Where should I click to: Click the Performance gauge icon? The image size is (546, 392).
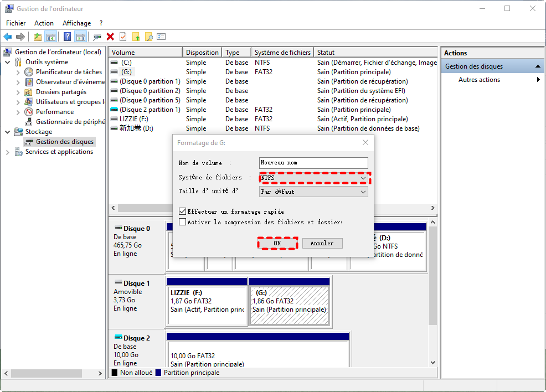coord(29,112)
